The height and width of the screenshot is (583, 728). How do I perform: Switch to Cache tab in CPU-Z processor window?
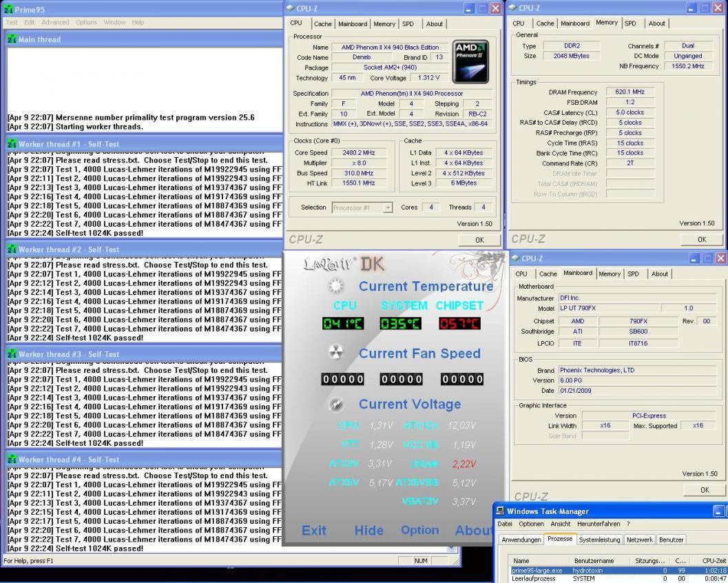[x=323, y=23]
